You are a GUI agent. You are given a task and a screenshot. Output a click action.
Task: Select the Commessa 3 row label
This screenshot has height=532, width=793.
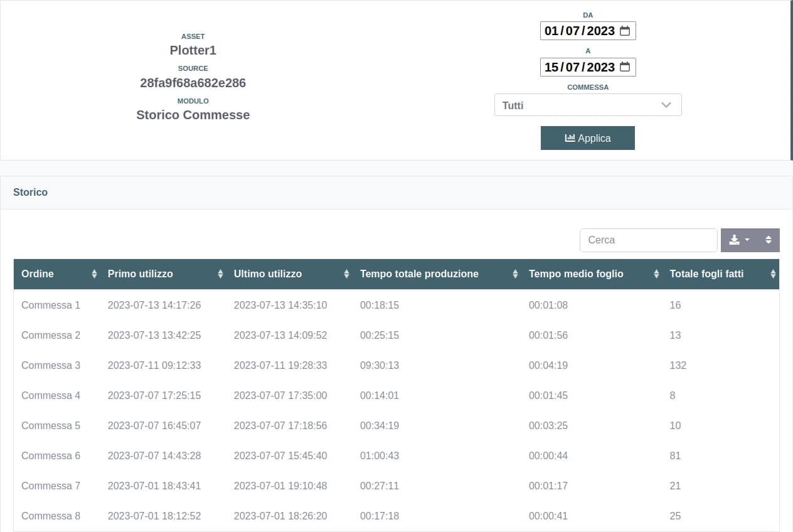click(x=51, y=365)
